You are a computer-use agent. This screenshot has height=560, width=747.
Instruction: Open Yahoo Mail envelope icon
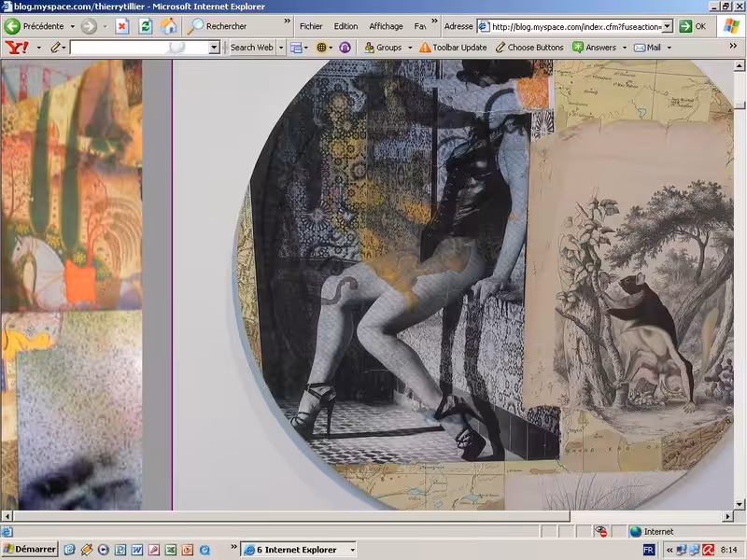tap(640, 48)
